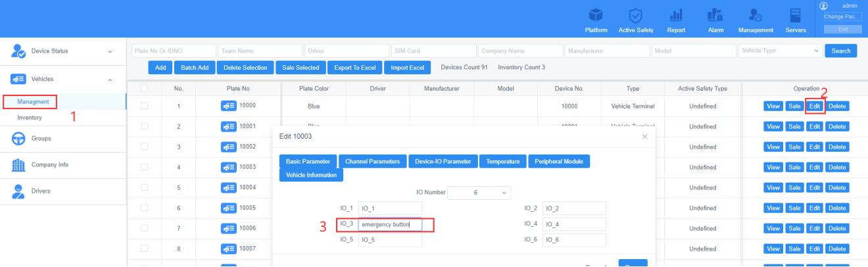Switch to the Temperature tab

point(503,161)
